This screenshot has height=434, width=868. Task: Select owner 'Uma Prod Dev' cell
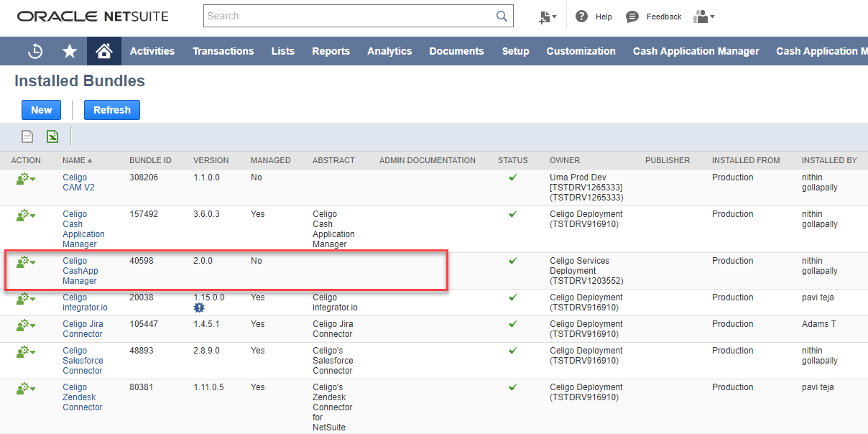(x=586, y=188)
